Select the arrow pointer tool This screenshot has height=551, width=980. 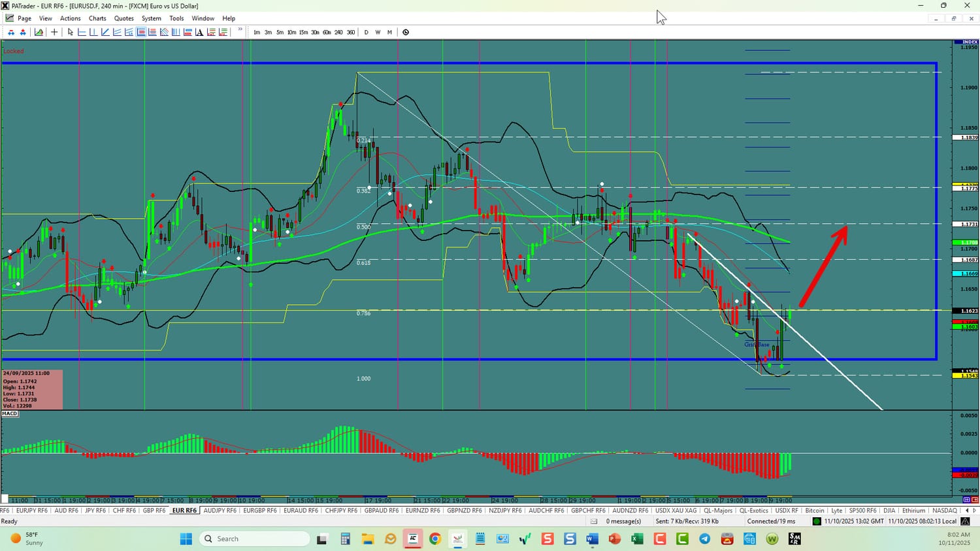[x=71, y=32]
